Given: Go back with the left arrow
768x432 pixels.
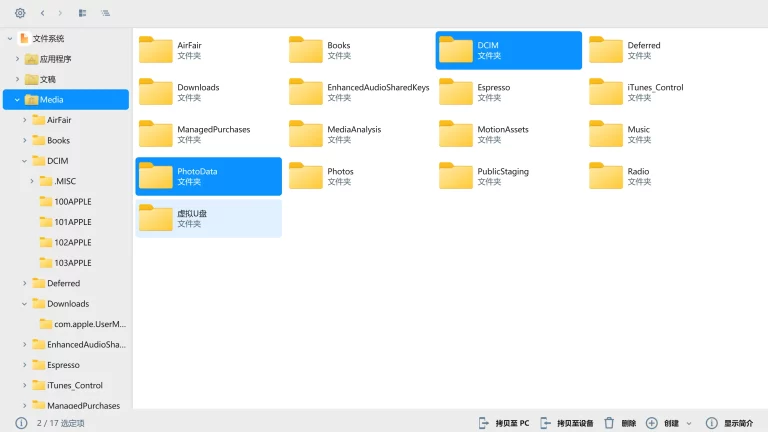Looking at the screenshot, I should 42,13.
